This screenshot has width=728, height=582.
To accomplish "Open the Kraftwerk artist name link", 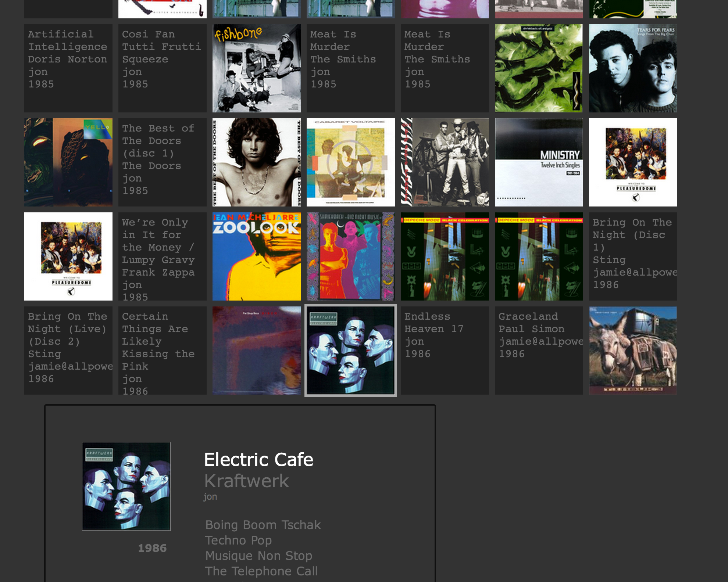I will [x=246, y=481].
